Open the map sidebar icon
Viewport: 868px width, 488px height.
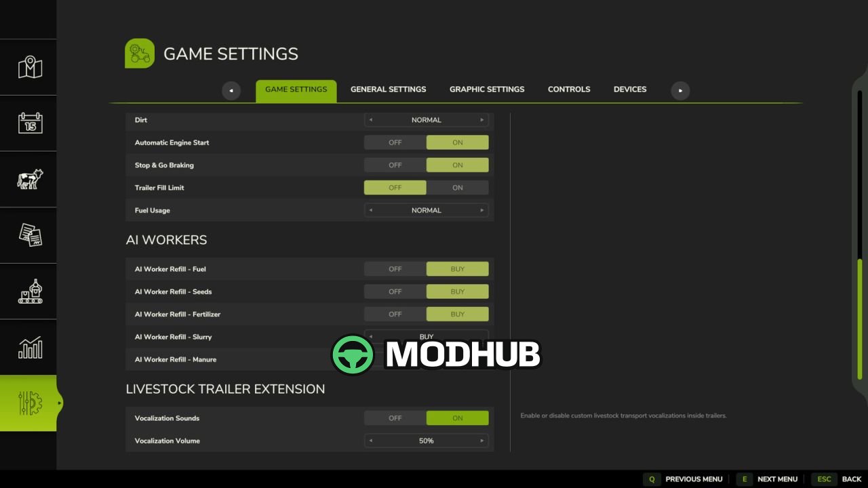point(30,67)
